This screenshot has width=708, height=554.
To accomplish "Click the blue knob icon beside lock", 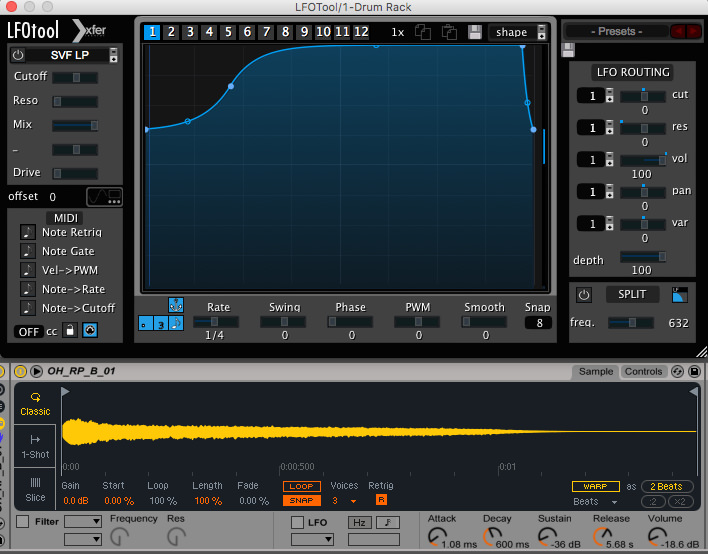I will (x=90, y=331).
